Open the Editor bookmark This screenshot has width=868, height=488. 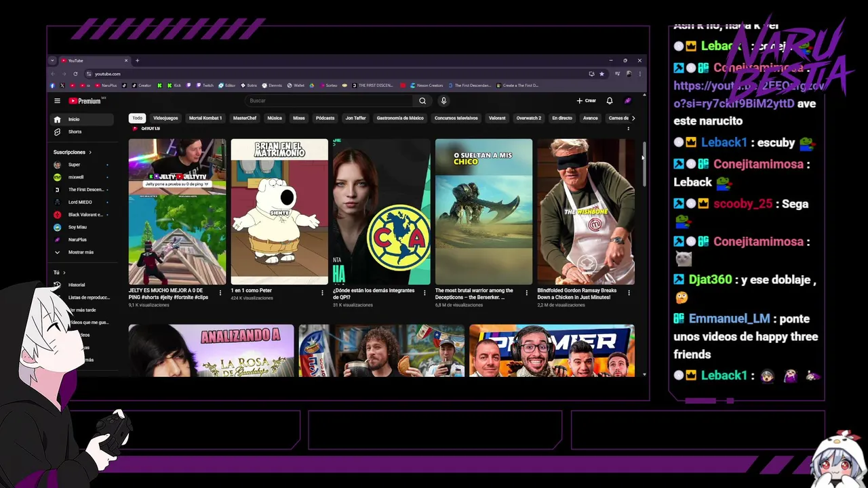[x=227, y=85]
